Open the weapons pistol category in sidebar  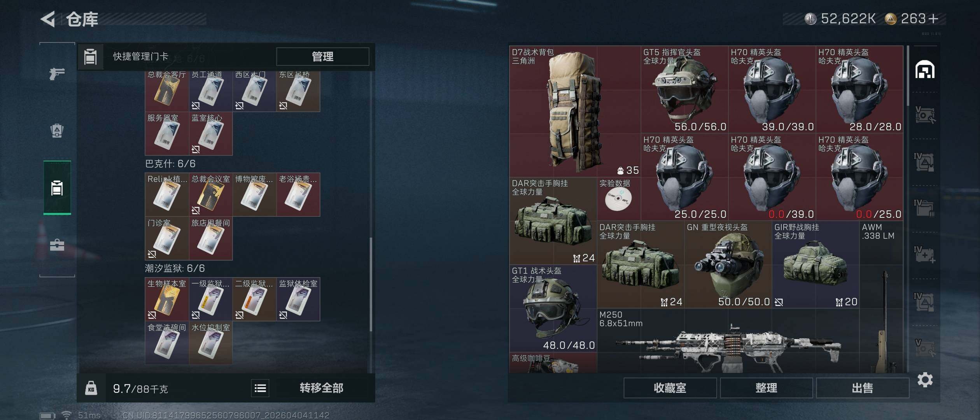pyautogui.click(x=57, y=73)
